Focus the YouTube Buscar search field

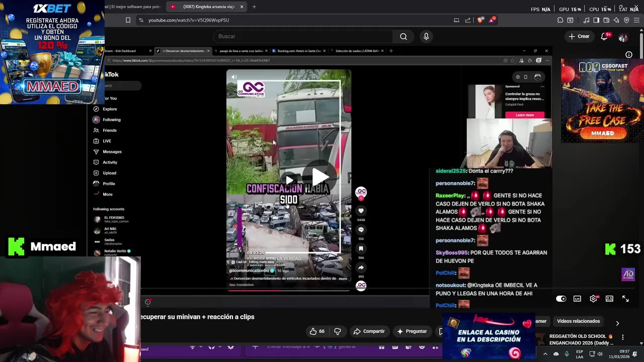pos(303,36)
